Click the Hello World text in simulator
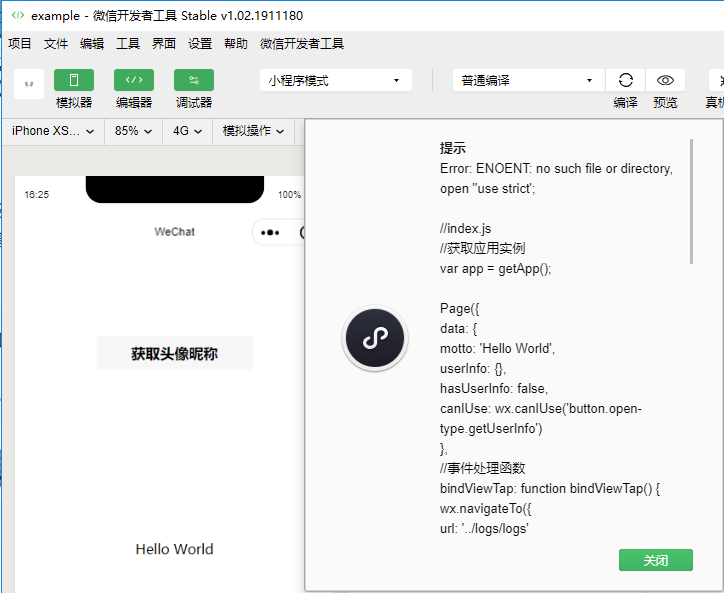The height and width of the screenshot is (593, 724). (175, 549)
